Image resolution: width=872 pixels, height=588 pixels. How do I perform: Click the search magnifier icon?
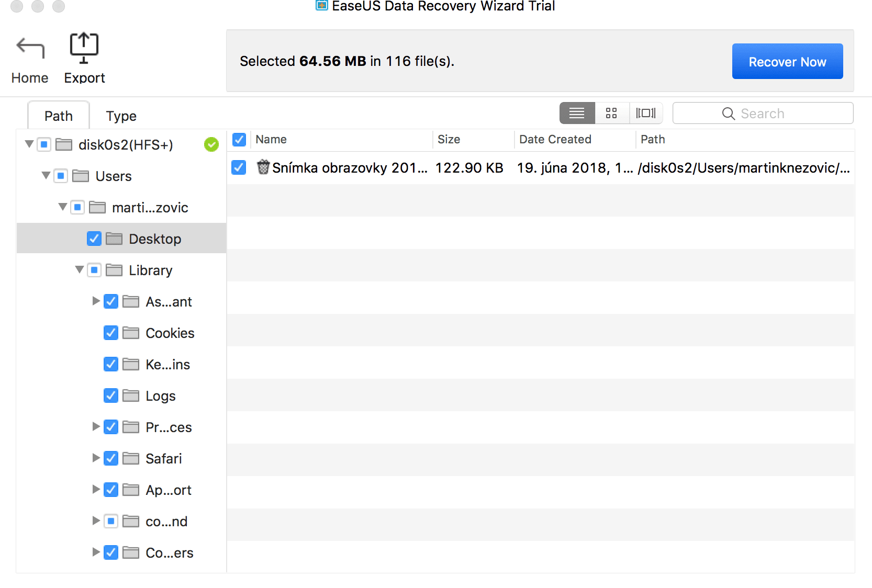(729, 114)
